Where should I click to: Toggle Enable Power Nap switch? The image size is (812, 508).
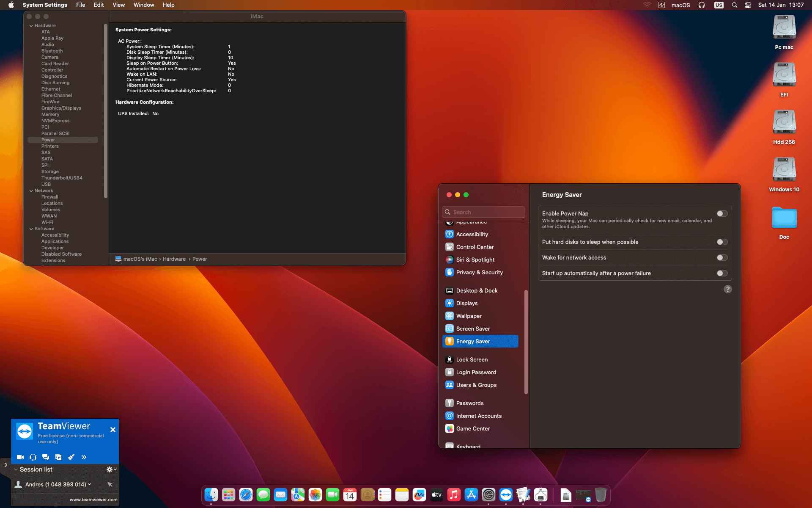pos(722,214)
